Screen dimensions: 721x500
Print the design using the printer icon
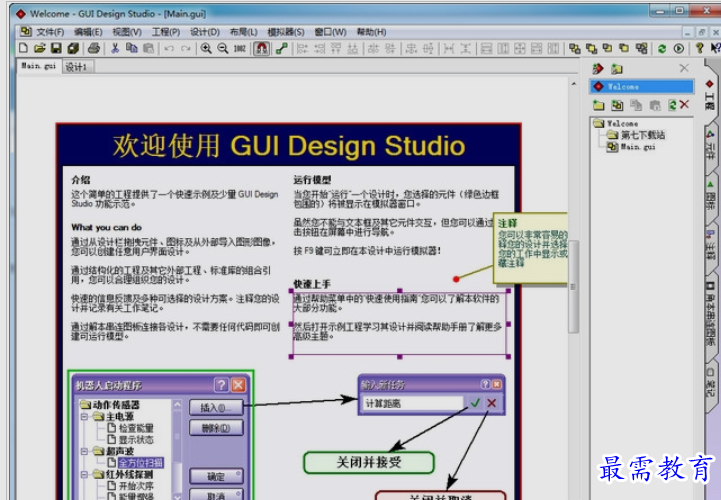[94, 48]
